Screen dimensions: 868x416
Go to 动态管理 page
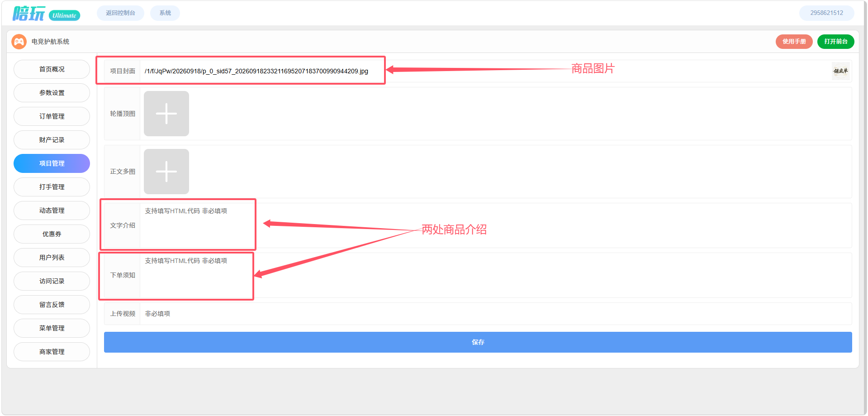(52, 210)
